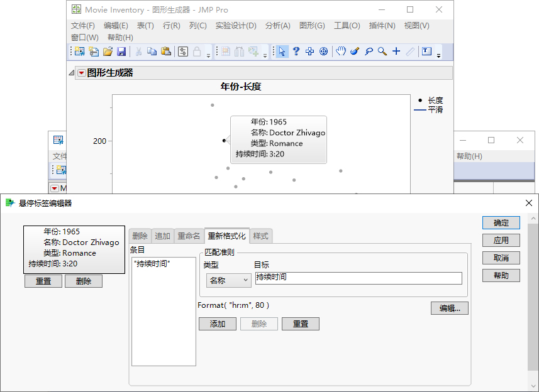Open the 图形(G) menu
The height and width of the screenshot is (392, 539).
[312, 26]
